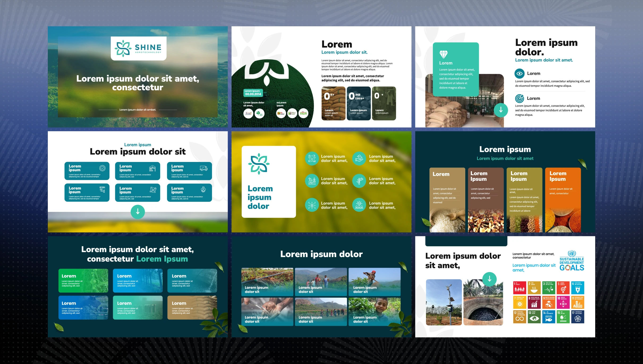The width and height of the screenshot is (643, 364).
Task: Click the plant in test tube round icon
Action: pos(359,181)
